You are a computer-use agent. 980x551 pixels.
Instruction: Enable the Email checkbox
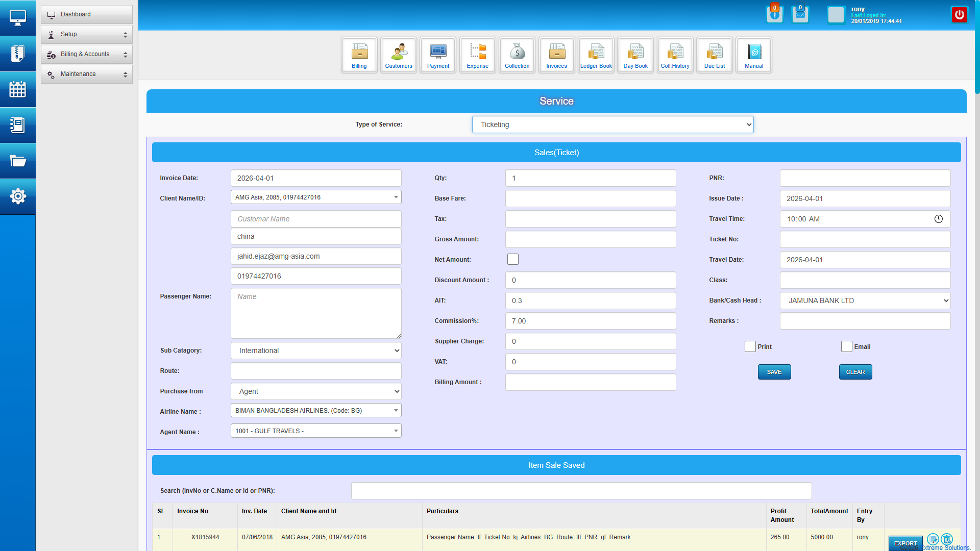pyautogui.click(x=846, y=347)
